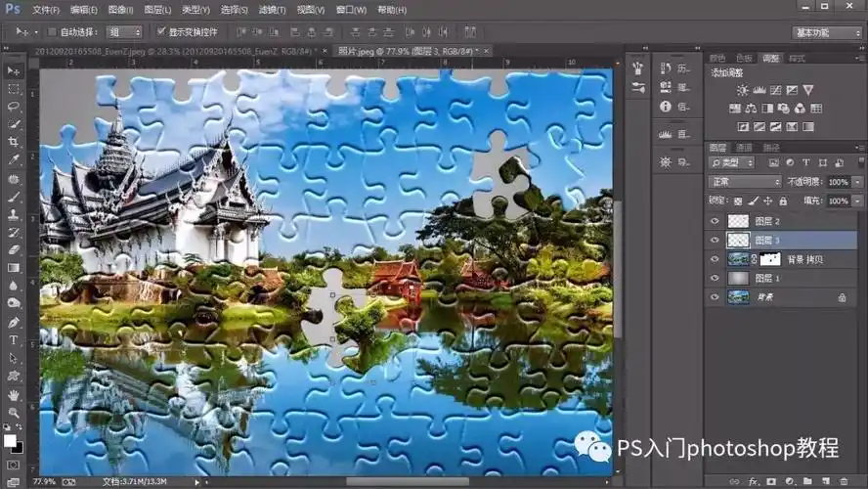Viewport: 868px width, 489px height.
Task: Enable the 自动选择 checkbox
Action: tap(52, 31)
